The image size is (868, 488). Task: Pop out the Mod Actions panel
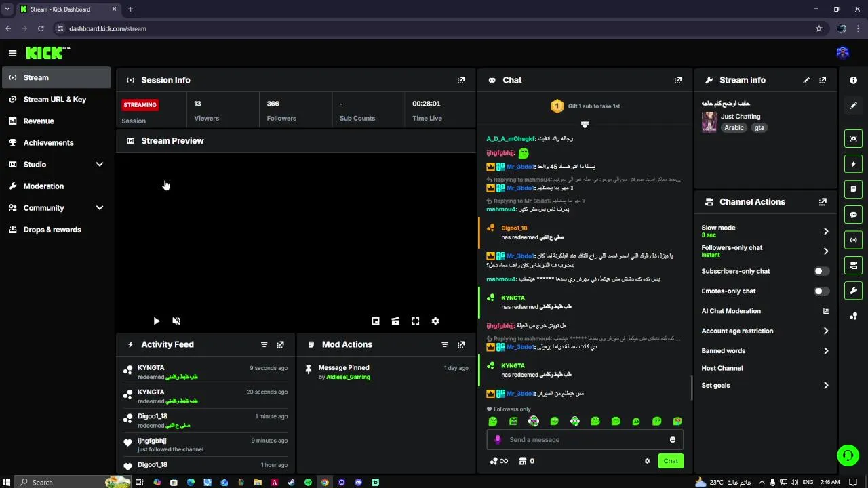point(461,344)
